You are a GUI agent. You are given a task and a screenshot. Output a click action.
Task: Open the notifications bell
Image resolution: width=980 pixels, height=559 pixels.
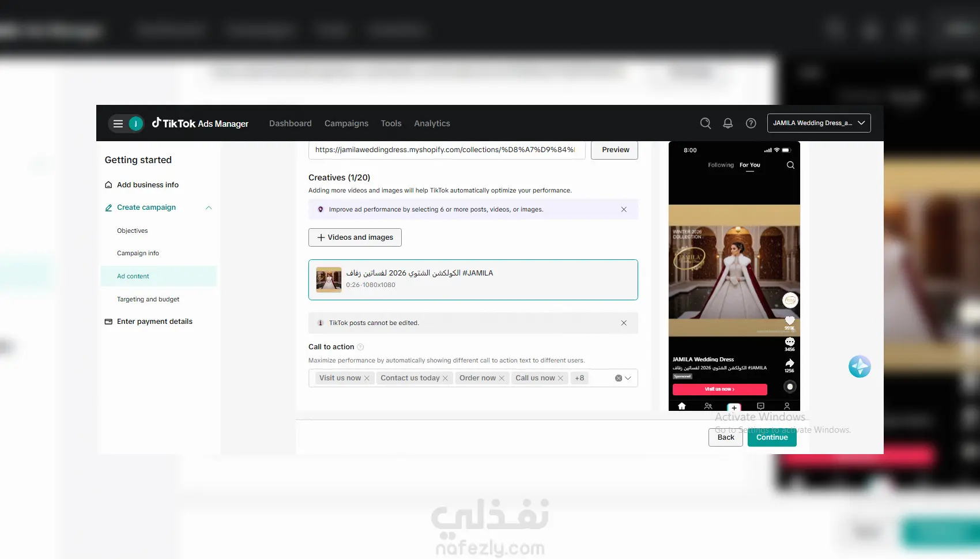click(x=728, y=123)
